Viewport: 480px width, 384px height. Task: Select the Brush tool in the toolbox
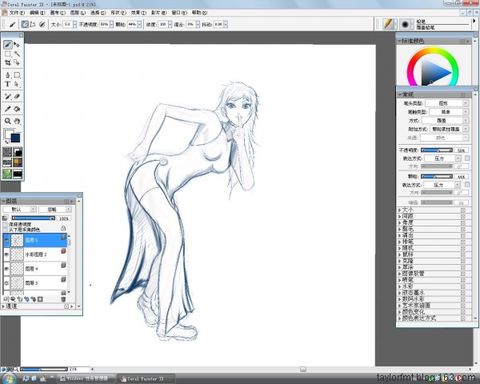click(x=8, y=44)
